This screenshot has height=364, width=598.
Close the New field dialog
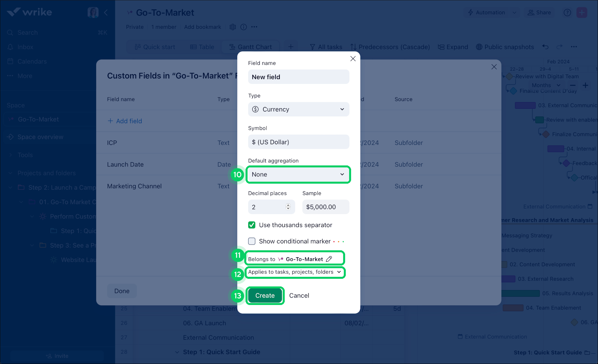pyautogui.click(x=353, y=59)
